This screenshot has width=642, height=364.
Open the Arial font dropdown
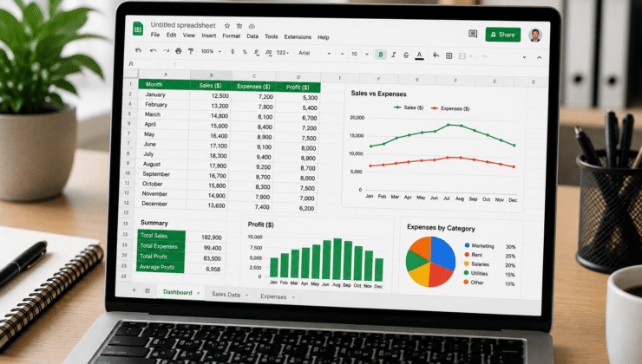tap(314, 53)
